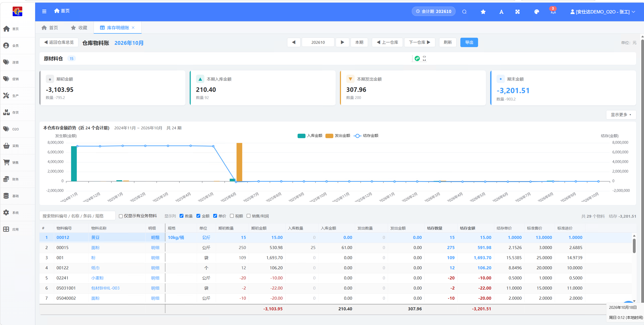The width and height of the screenshot is (644, 325).
Task: Open the font size 'A' icon
Action: [501, 12]
